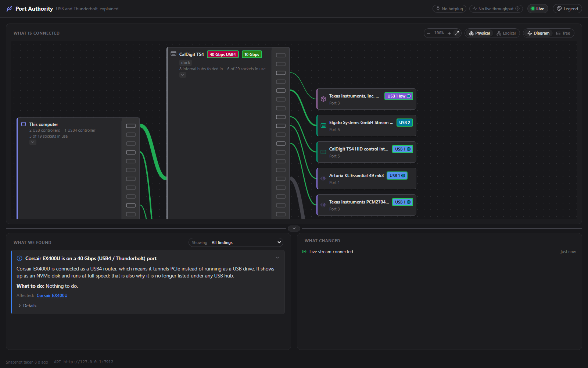588x368 pixels.
Task: Click the cube icon on Texas Instruments, Inc. card
Action: tap(323, 99)
